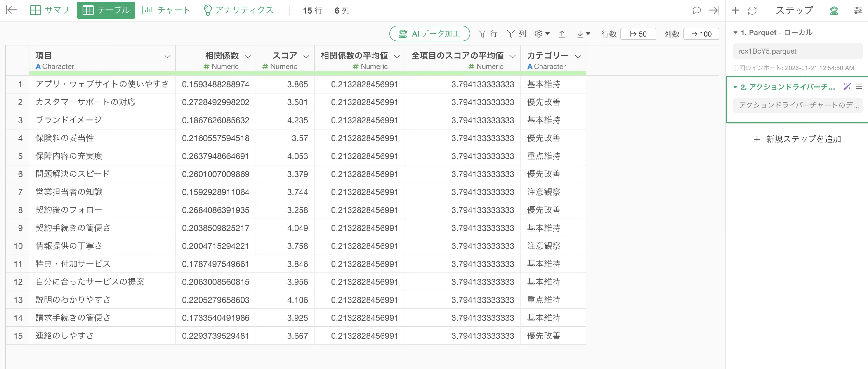Open the スコア column dropdown menu

pyautogui.click(x=306, y=56)
